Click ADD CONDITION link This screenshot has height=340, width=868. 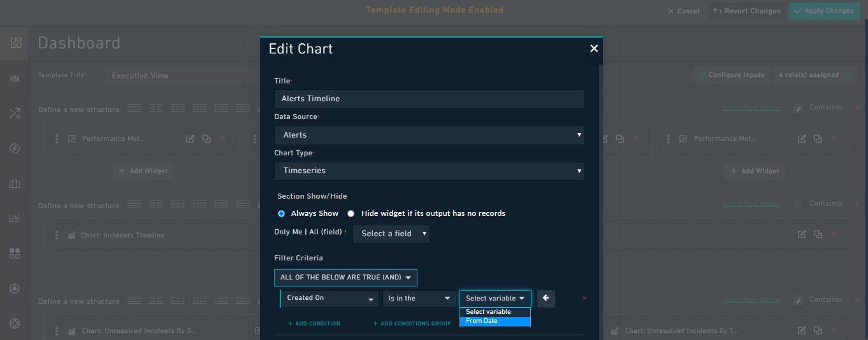(314, 323)
